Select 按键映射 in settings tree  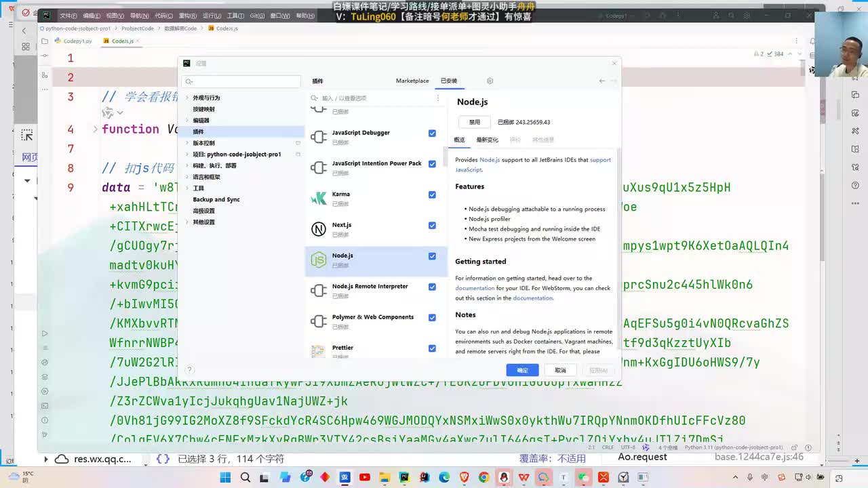(x=203, y=109)
